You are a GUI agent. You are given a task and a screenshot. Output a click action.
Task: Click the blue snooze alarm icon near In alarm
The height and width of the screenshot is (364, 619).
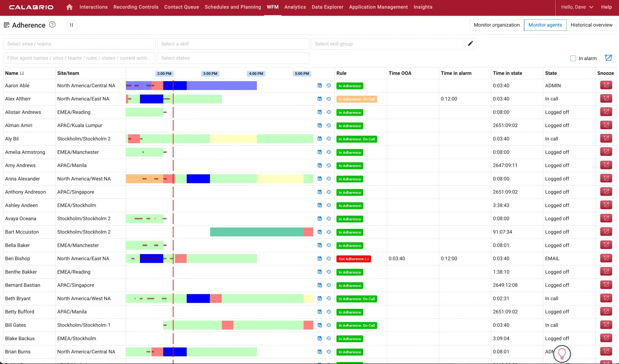point(608,58)
